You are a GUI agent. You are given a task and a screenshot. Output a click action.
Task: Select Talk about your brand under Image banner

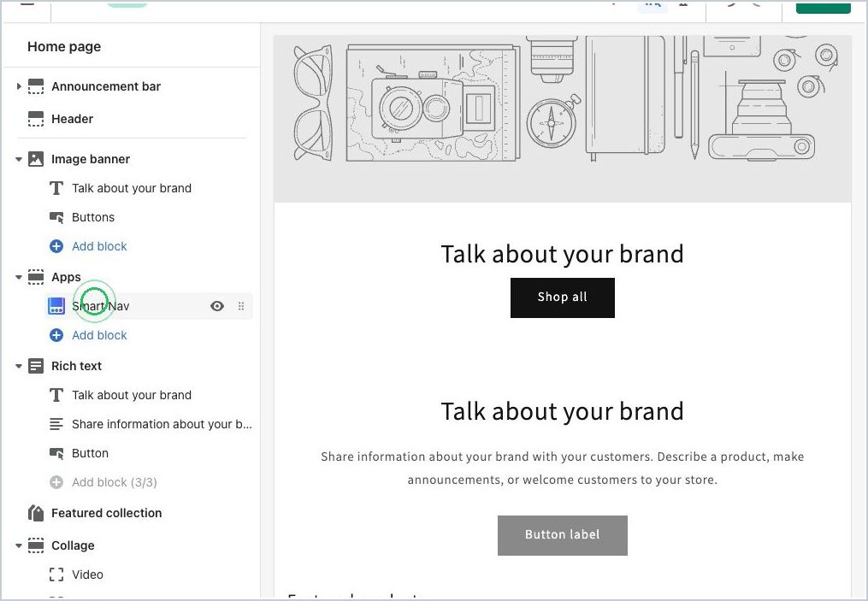[x=132, y=188]
